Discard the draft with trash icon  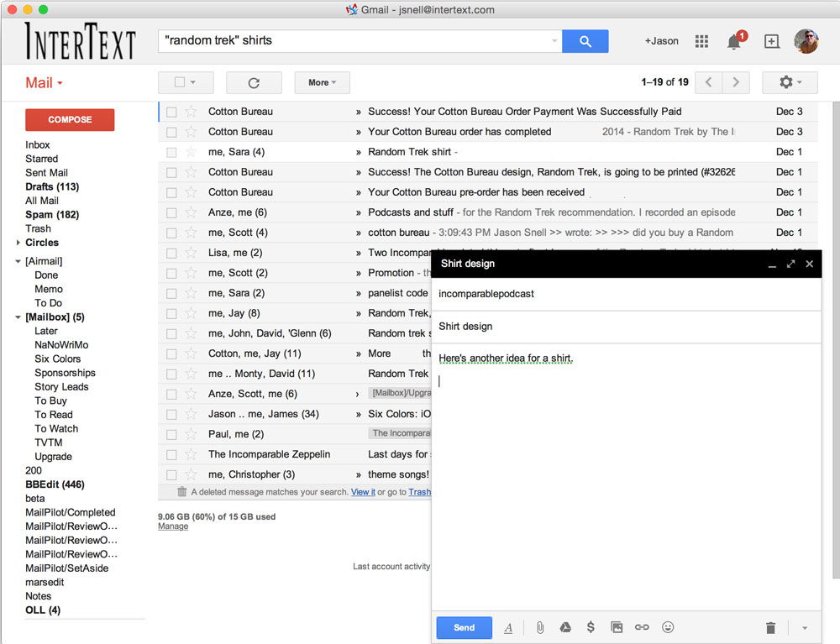[x=770, y=627]
